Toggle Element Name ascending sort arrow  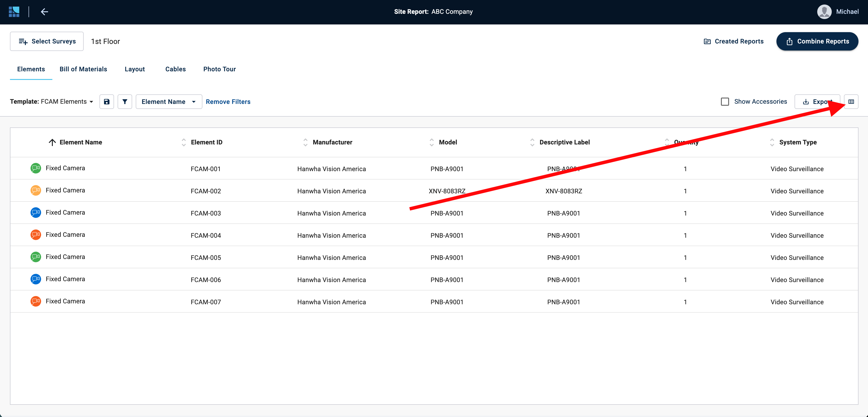pos(52,142)
